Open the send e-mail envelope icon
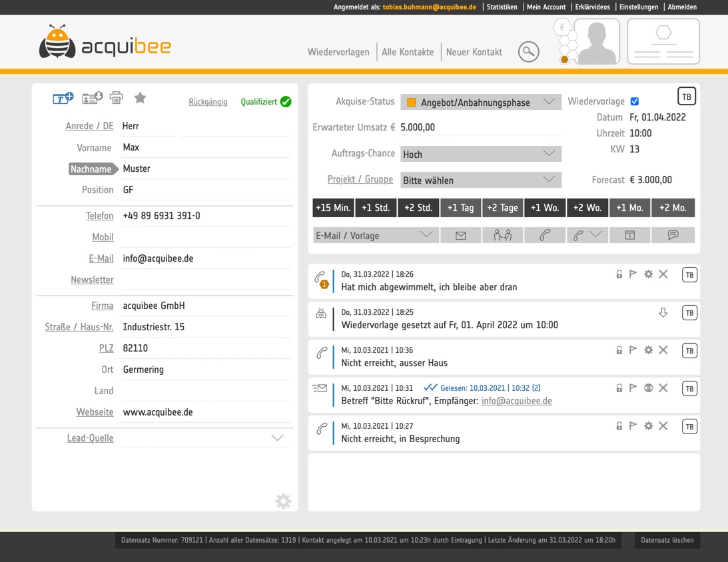The image size is (728, 562). point(460,234)
